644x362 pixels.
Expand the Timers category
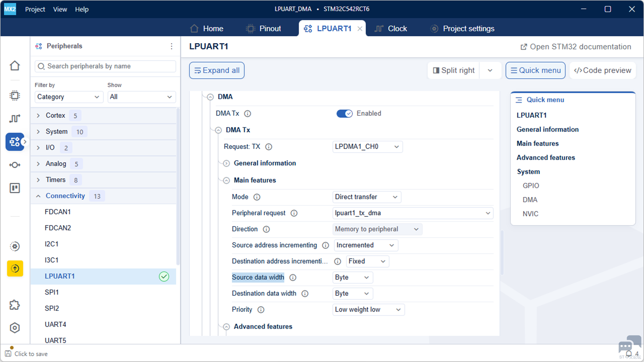[x=38, y=180]
